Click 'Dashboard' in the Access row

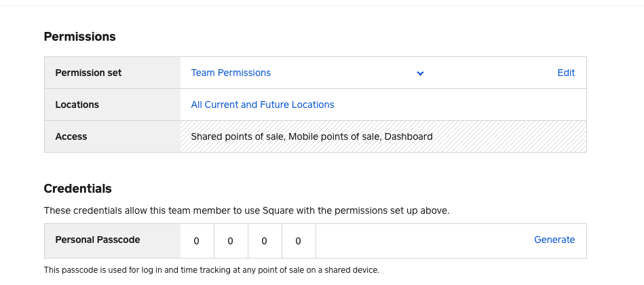tap(409, 136)
